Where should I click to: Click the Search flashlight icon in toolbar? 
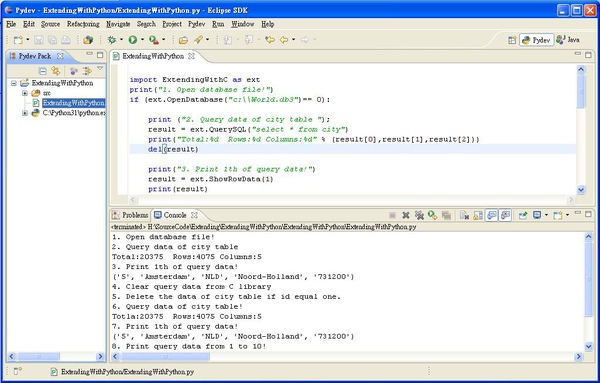pyautogui.click(x=198, y=40)
